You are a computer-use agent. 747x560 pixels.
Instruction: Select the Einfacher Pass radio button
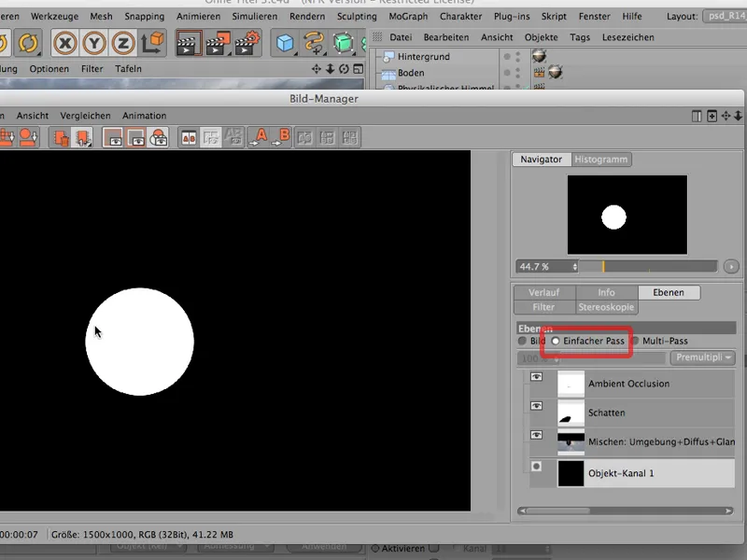(556, 341)
